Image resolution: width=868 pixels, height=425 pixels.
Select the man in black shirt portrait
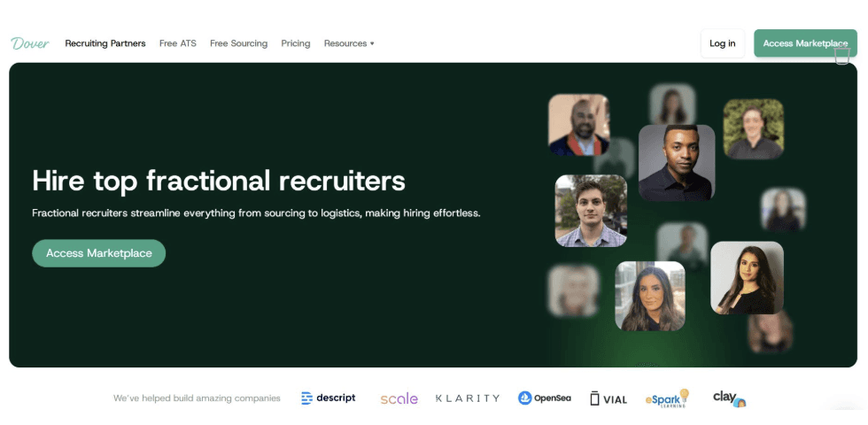(677, 163)
